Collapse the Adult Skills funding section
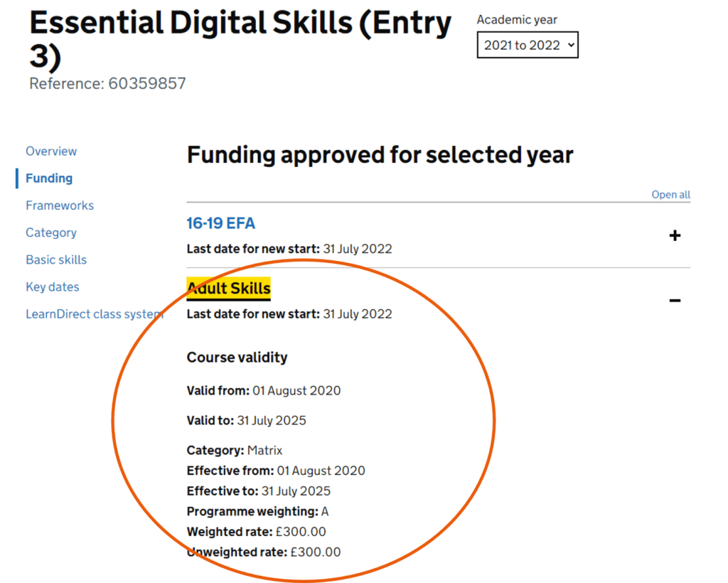The image size is (728, 583). (x=674, y=300)
